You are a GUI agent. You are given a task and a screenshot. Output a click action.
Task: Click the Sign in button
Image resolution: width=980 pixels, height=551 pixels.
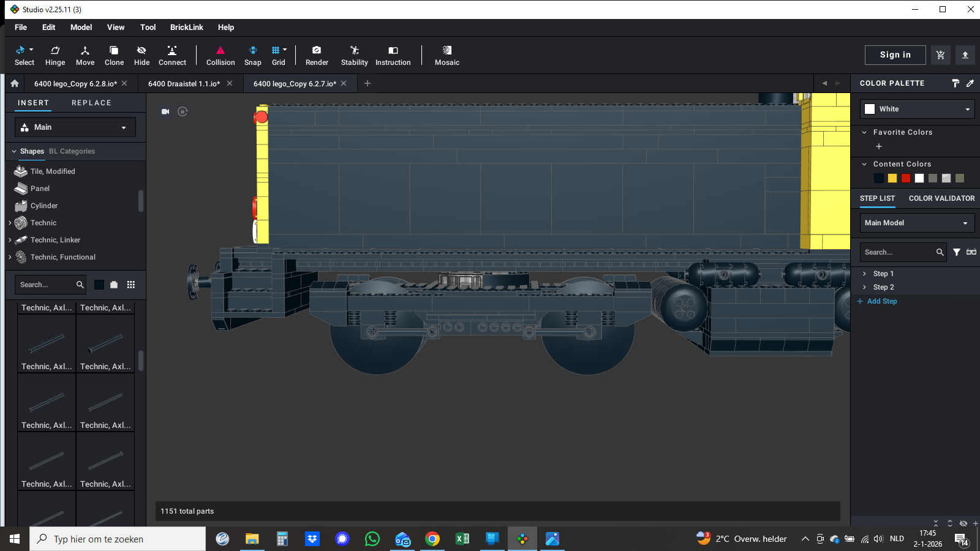click(895, 55)
